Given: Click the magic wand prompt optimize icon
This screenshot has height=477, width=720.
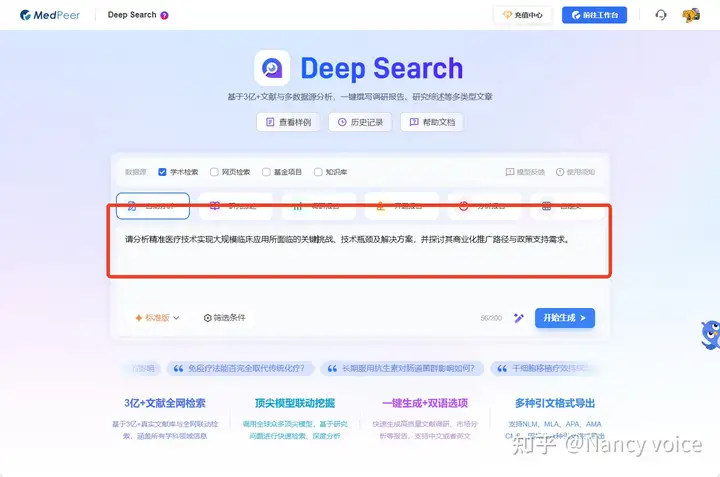Looking at the screenshot, I should [518, 318].
